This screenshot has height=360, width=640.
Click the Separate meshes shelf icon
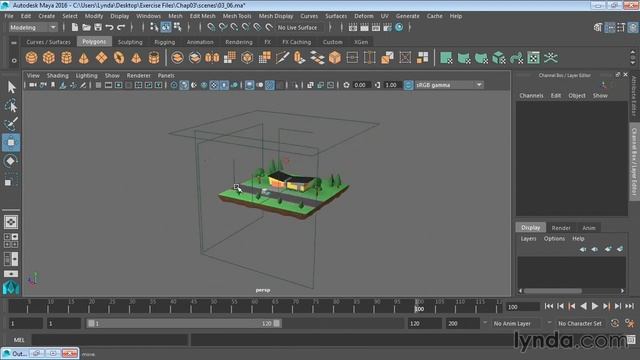(x=195, y=58)
